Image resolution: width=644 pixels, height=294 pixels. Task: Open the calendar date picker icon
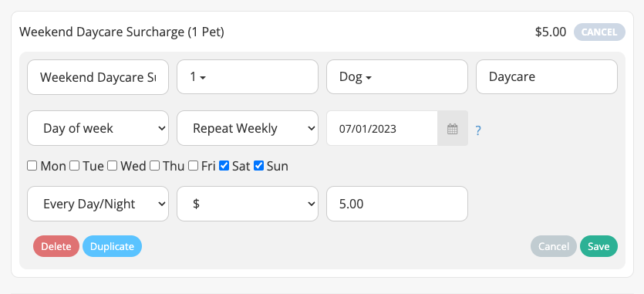tap(452, 128)
